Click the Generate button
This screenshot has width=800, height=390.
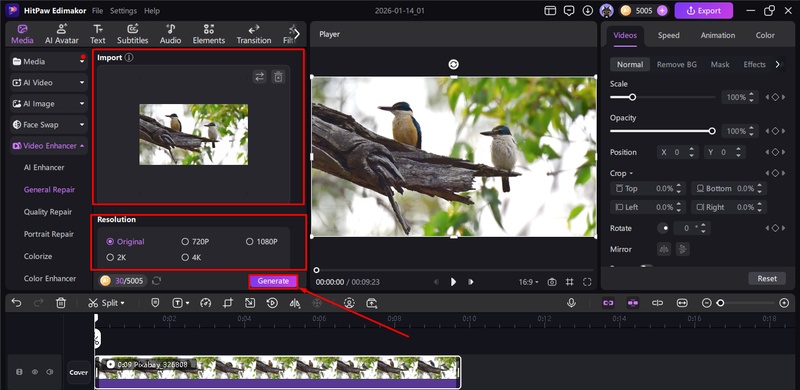(273, 281)
